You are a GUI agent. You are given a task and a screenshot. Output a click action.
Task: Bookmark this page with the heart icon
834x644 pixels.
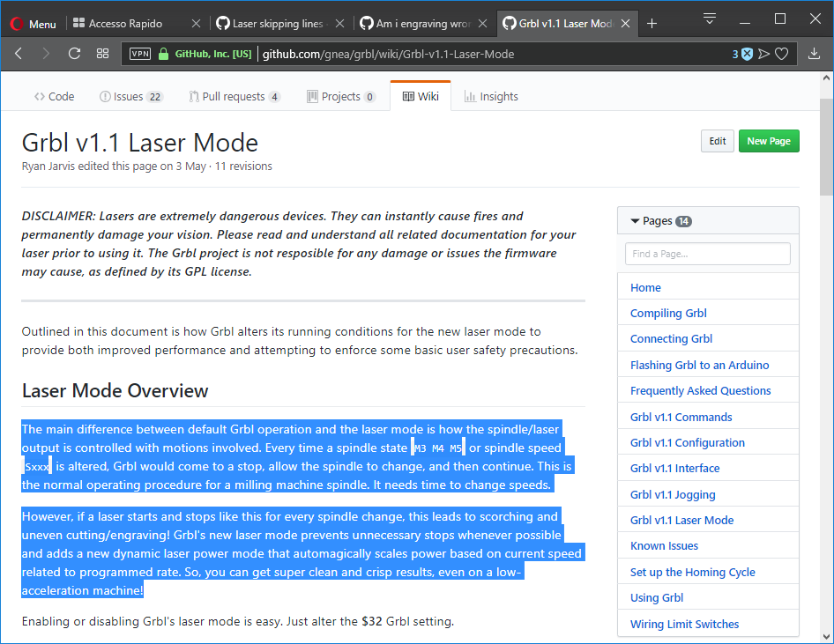click(x=781, y=54)
